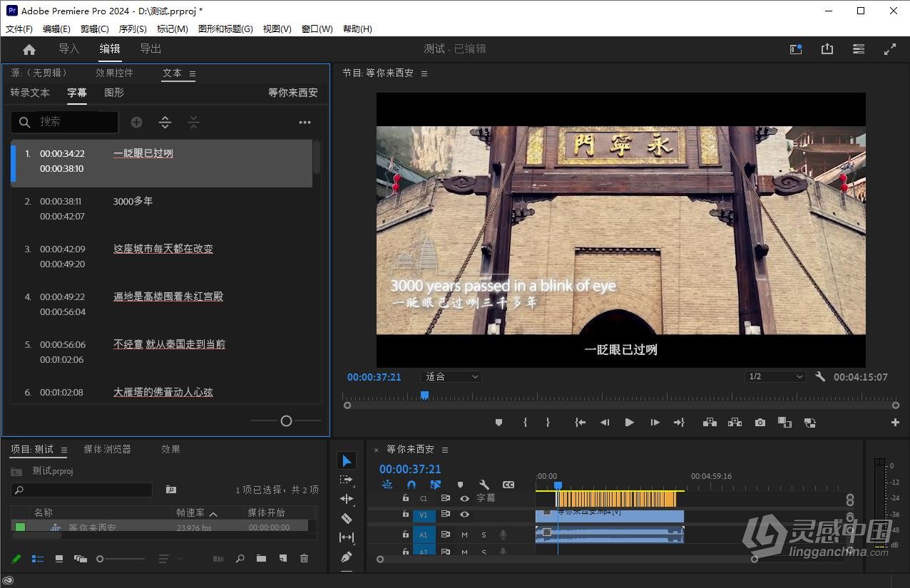Mute the A1 audio track
The width and height of the screenshot is (910, 588).
point(464,535)
